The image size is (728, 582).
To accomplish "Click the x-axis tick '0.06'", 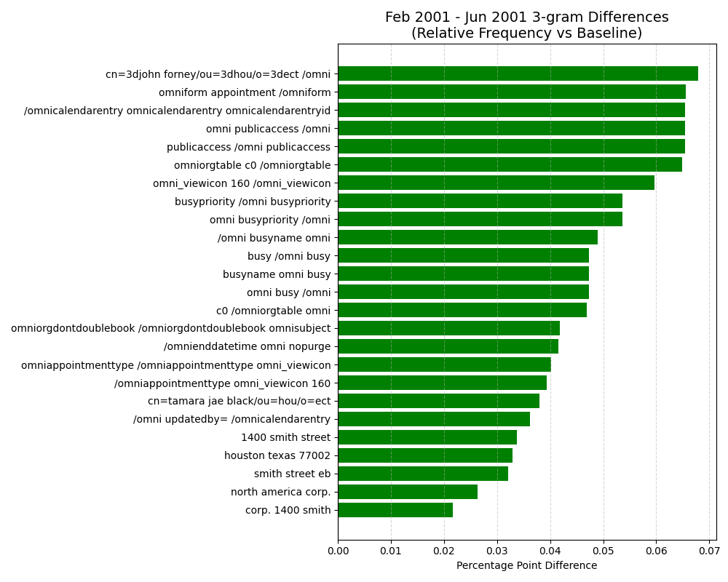I will pyautogui.click(x=656, y=551).
